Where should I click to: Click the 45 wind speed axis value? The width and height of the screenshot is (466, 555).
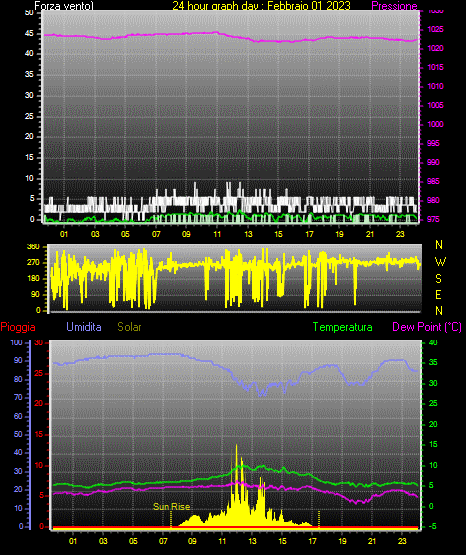tap(29, 33)
